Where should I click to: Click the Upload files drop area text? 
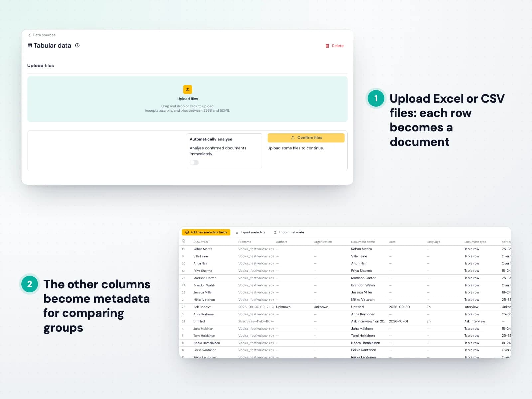click(188, 99)
